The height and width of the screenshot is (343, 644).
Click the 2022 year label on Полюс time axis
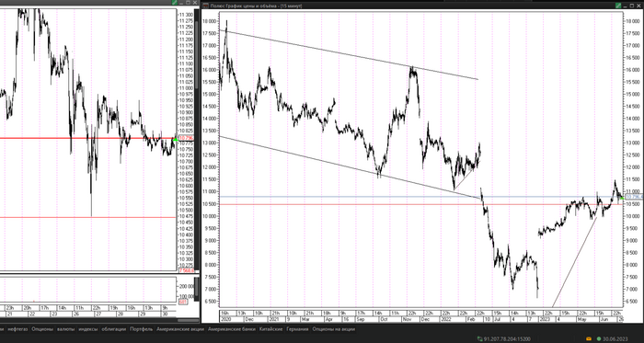[447, 319]
